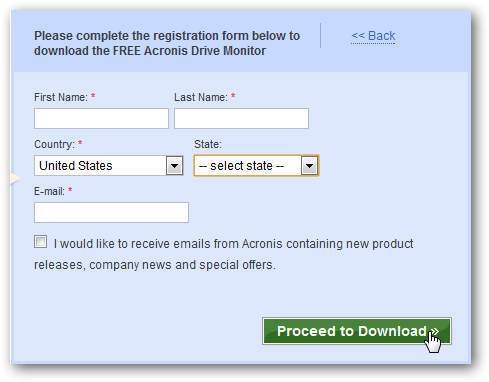The image size is (489, 382).
Task: Focus the E-mail input field
Action: 111,212
